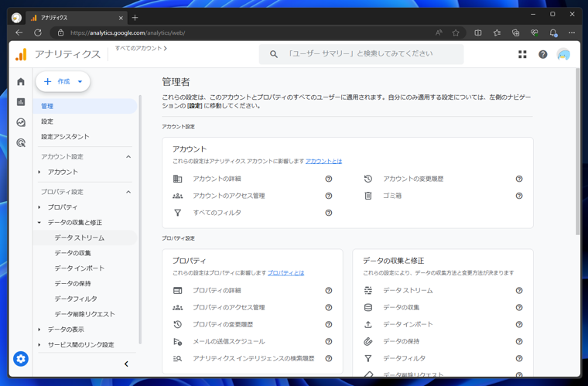Open the Google apps grid icon

pos(522,54)
